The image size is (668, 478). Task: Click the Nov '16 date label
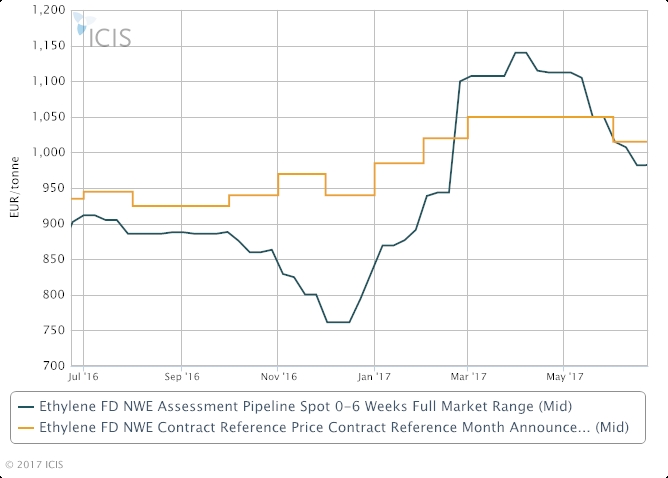278,377
